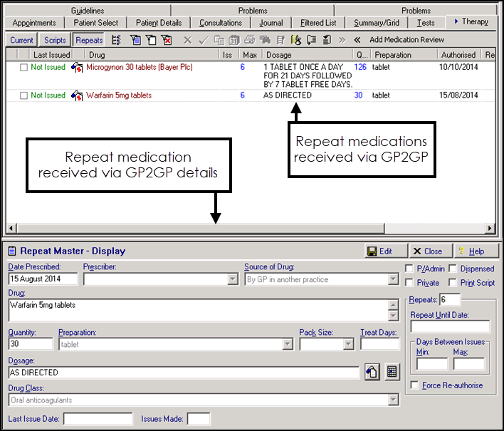This screenshot has width=504, height=431.
Task: Tick the Warfarin Not Issued checkbox
Action: point(24,95)
